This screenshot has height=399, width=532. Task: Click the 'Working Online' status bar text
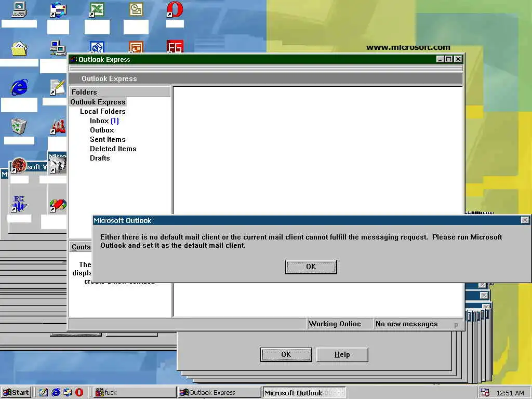(335, 324)
